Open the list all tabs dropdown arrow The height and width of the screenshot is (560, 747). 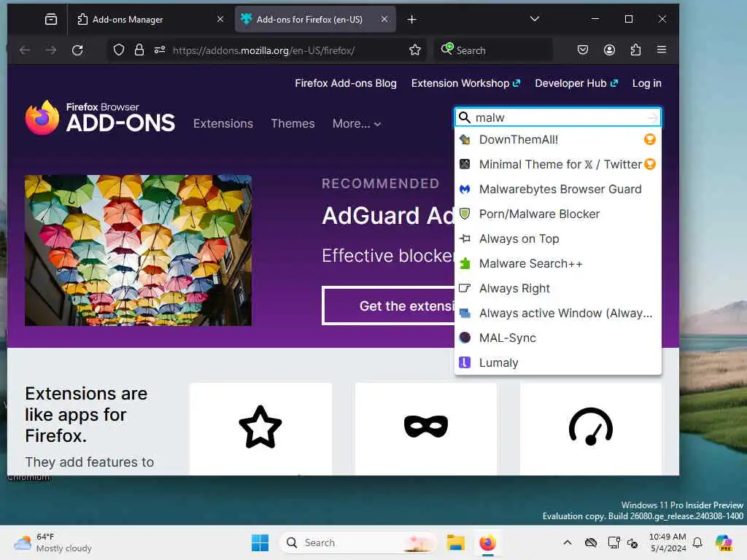point(535,19)
